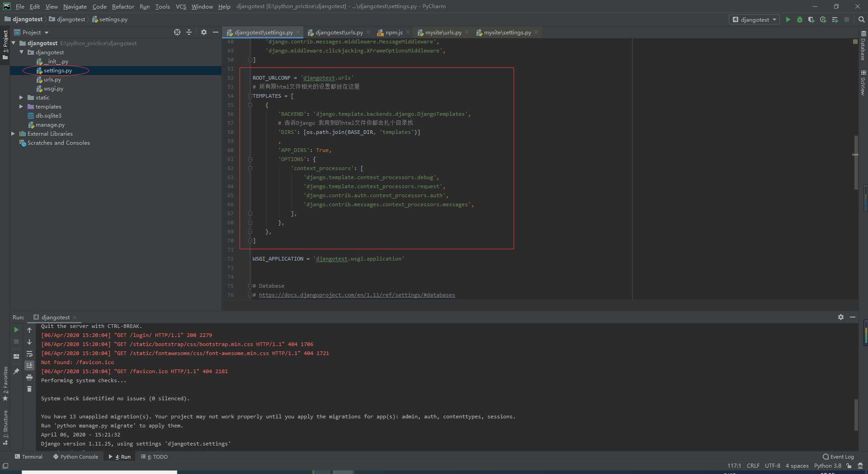Toggle scroll-to-end in Run console
The height and width of the screenshot is (474, 868).
[x=29, y=365]
